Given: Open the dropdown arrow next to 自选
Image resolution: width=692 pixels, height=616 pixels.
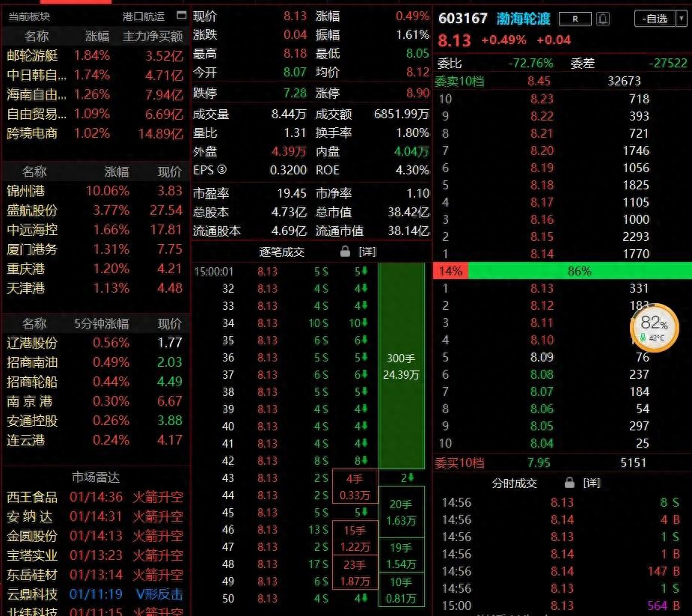Looking at the screenshot, I should pyautogui.click(x=681, y=19).
